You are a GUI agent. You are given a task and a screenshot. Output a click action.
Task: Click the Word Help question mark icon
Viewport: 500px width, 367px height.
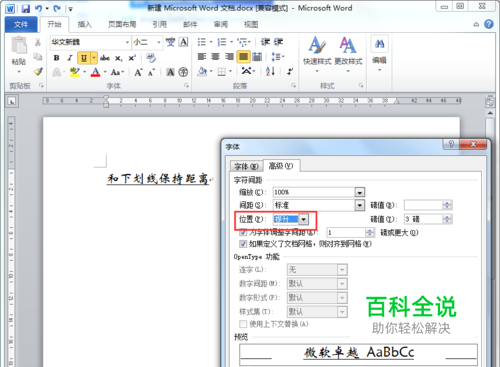click(x=489, y=24)
